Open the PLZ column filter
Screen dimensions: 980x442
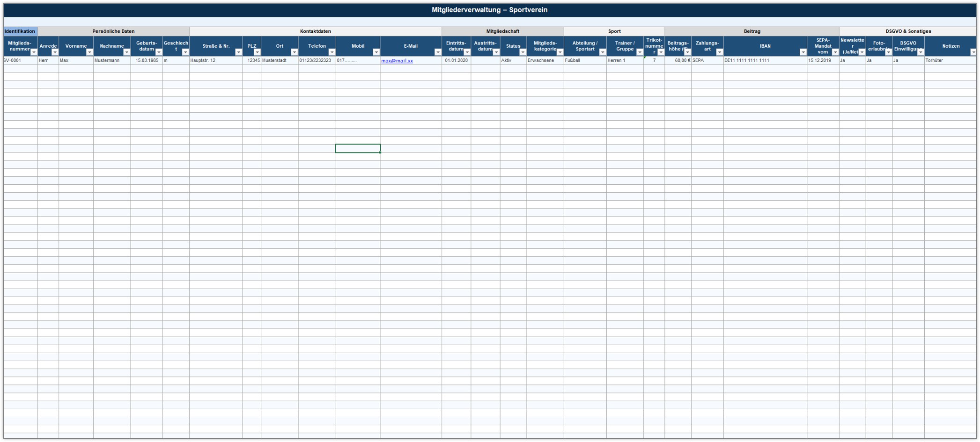257,52
